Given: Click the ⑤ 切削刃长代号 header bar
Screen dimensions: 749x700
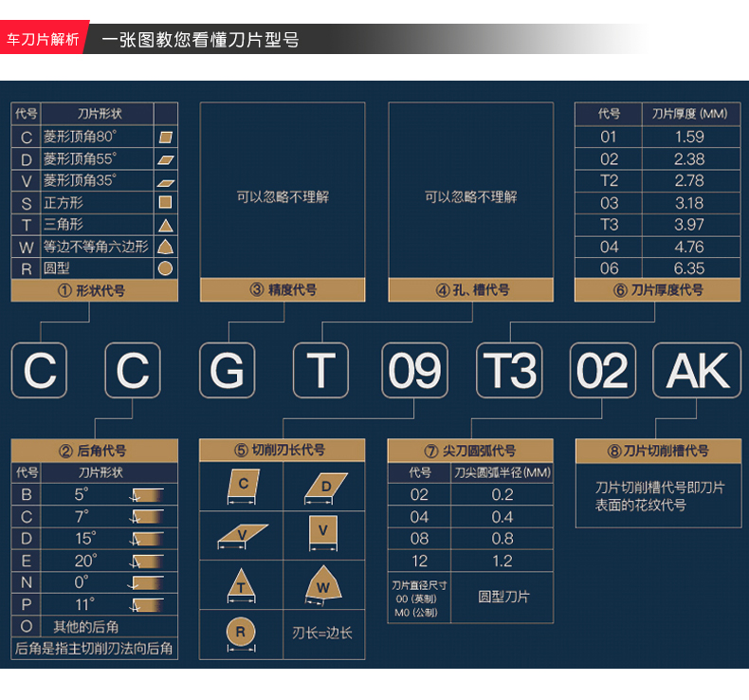Looking at the screenshot, I should click(283, 451).
